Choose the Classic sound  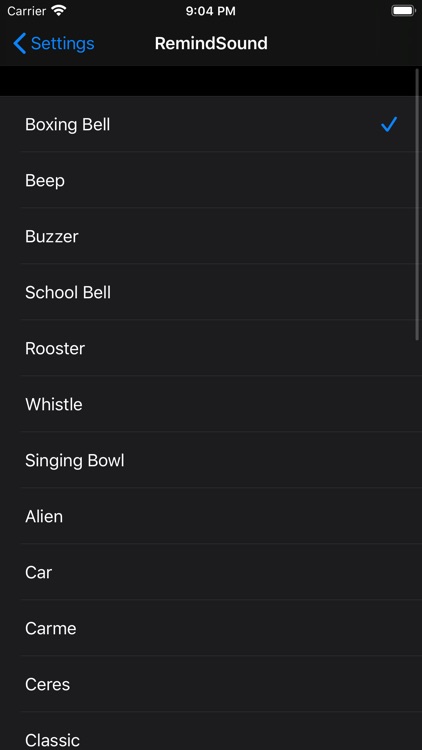(x=211, y=731)
